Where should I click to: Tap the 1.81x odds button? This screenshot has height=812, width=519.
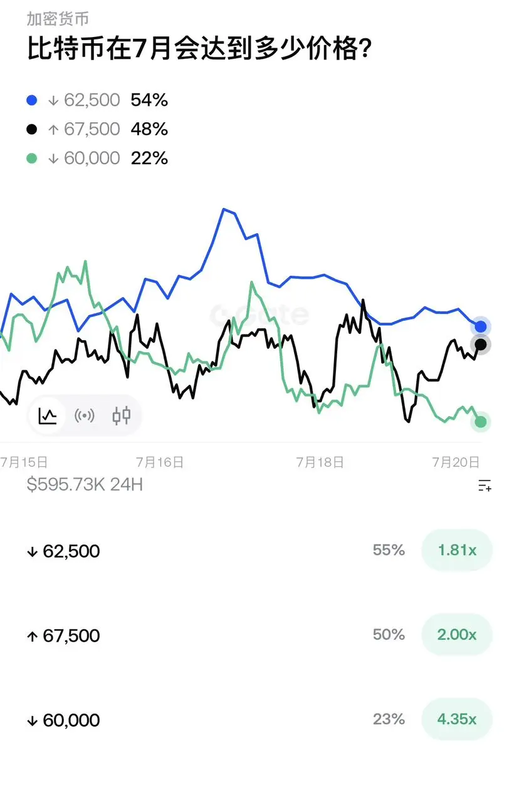pyautogui.click(x=457, y=550)
